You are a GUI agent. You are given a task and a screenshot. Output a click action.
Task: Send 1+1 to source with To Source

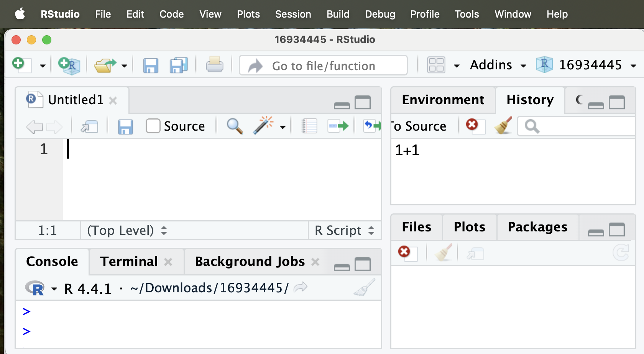tap(418, 126)
